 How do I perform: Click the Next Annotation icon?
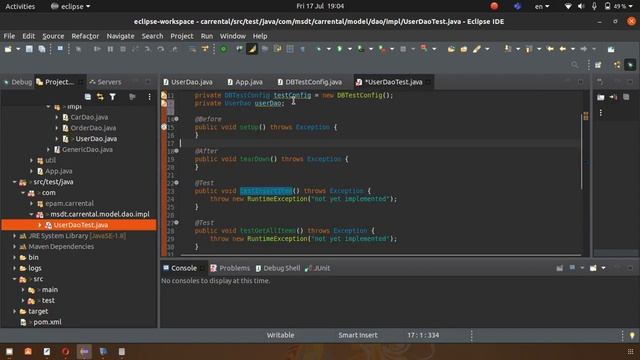508,49
